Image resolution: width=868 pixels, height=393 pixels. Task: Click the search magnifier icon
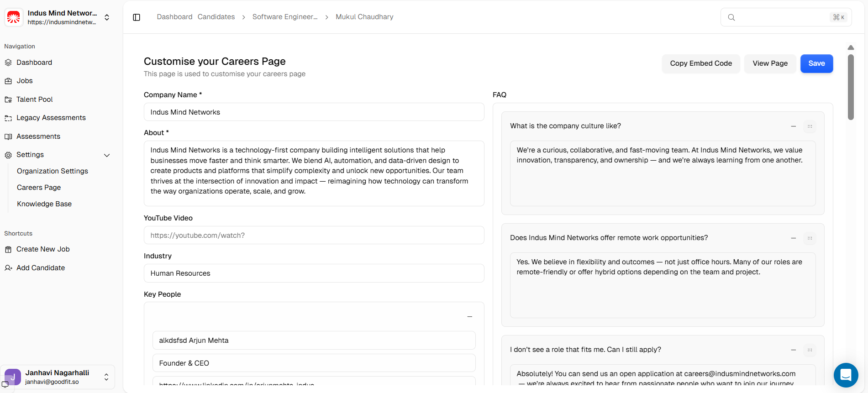(x=731, y=17)
